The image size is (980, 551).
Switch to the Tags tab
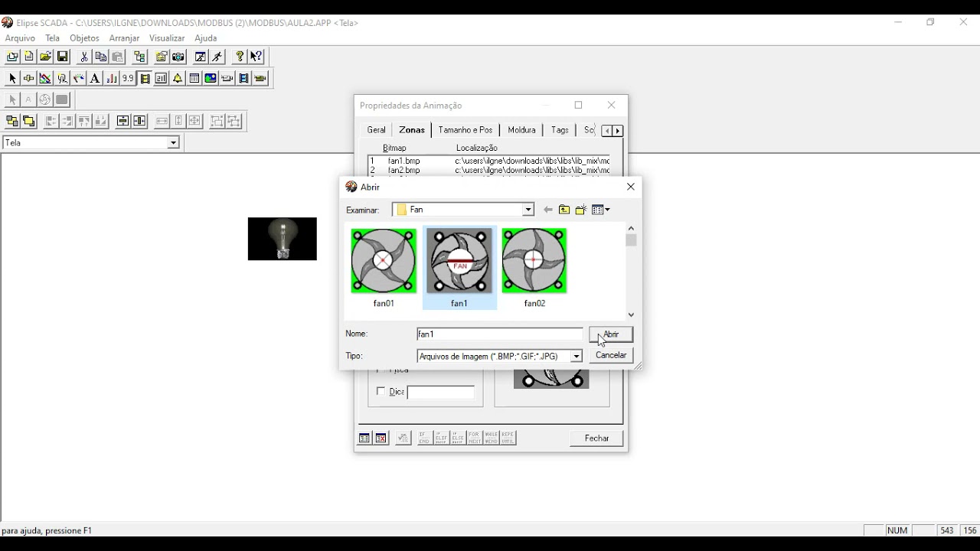coord(560,130)
